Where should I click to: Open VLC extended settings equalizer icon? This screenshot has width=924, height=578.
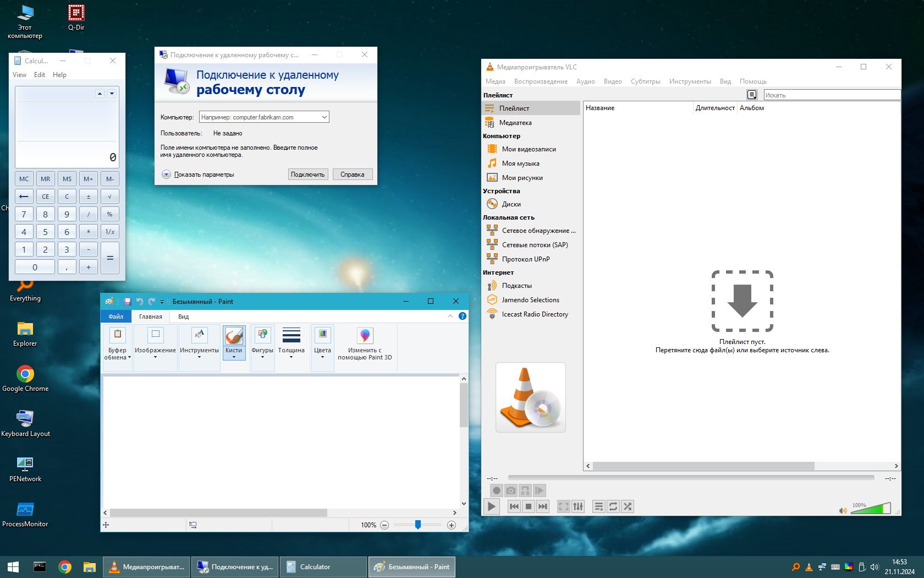point(578,506)
